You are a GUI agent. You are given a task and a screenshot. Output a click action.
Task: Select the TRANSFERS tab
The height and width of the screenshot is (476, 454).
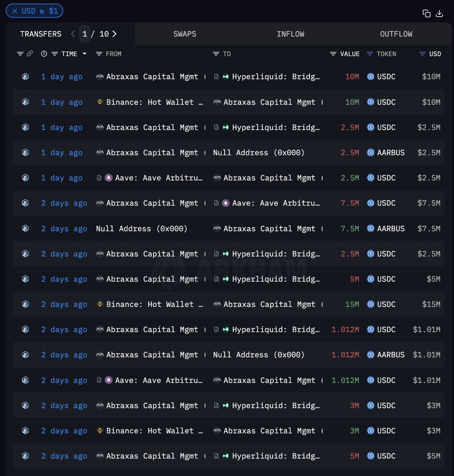point(41,34)
